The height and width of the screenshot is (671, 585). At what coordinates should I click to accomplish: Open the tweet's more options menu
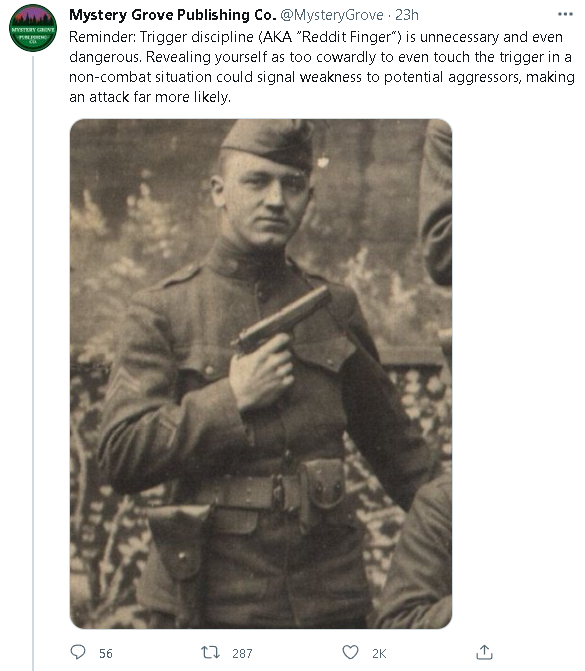pyautogui.click(x=565, y=14)
